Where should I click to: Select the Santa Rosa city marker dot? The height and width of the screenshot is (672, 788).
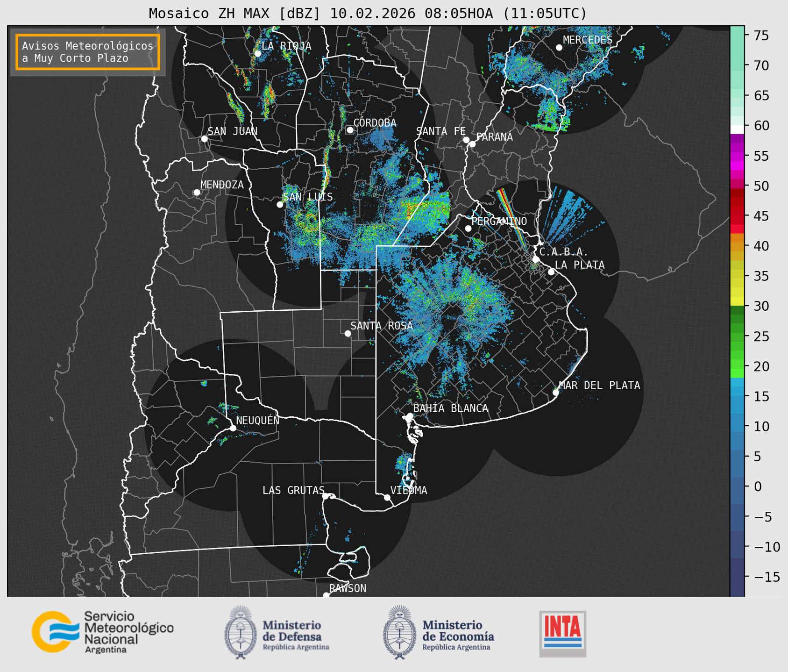coord(348,333)
